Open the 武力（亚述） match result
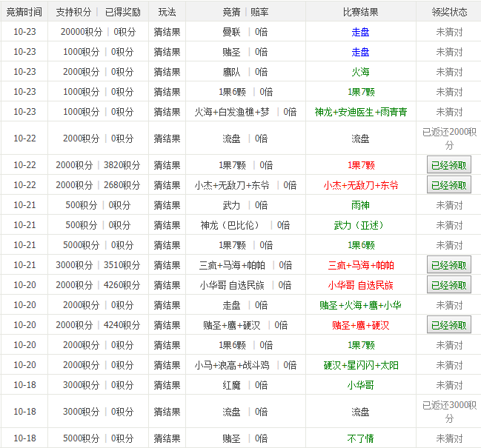481x448 pixels. (x=360, y=225)
